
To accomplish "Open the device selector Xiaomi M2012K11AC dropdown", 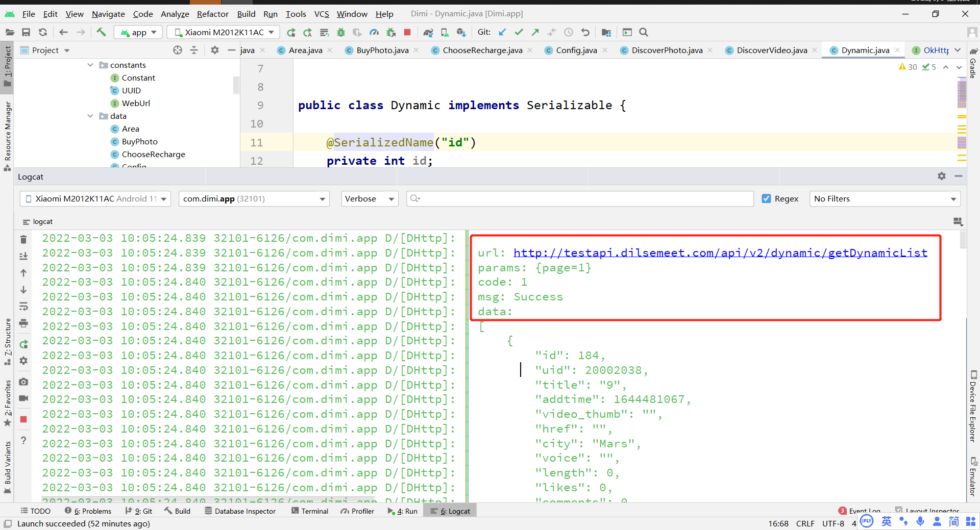I will pyautogui.click(x=224, y=32).
